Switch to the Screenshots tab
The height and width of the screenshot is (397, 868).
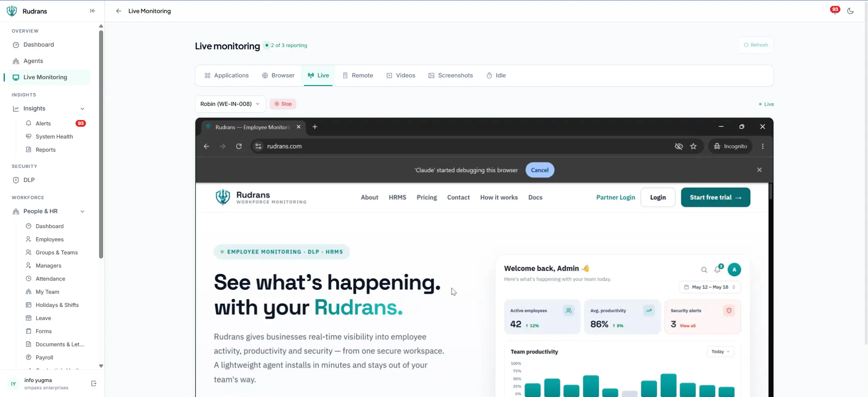pos(451,76)
